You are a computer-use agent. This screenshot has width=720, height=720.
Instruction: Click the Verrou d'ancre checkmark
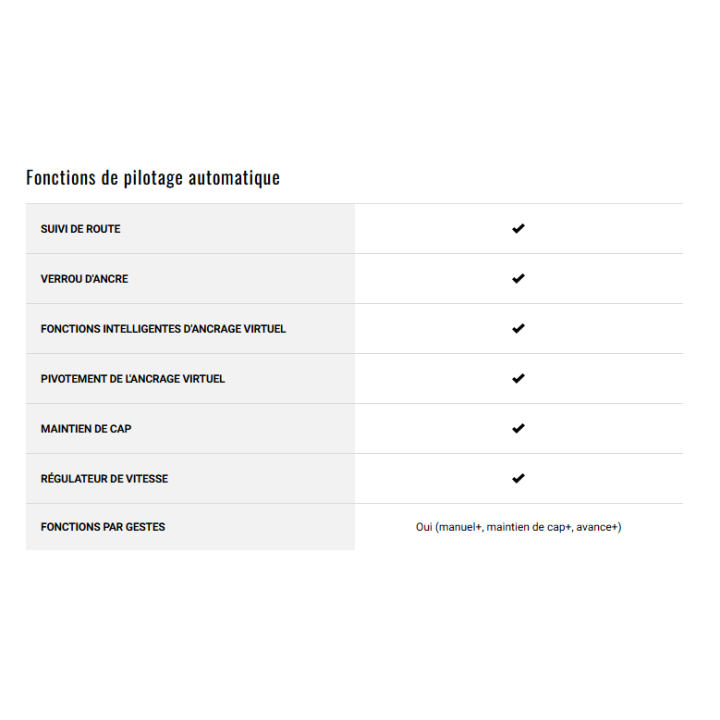pyautogui.click(x=518, y=279)
